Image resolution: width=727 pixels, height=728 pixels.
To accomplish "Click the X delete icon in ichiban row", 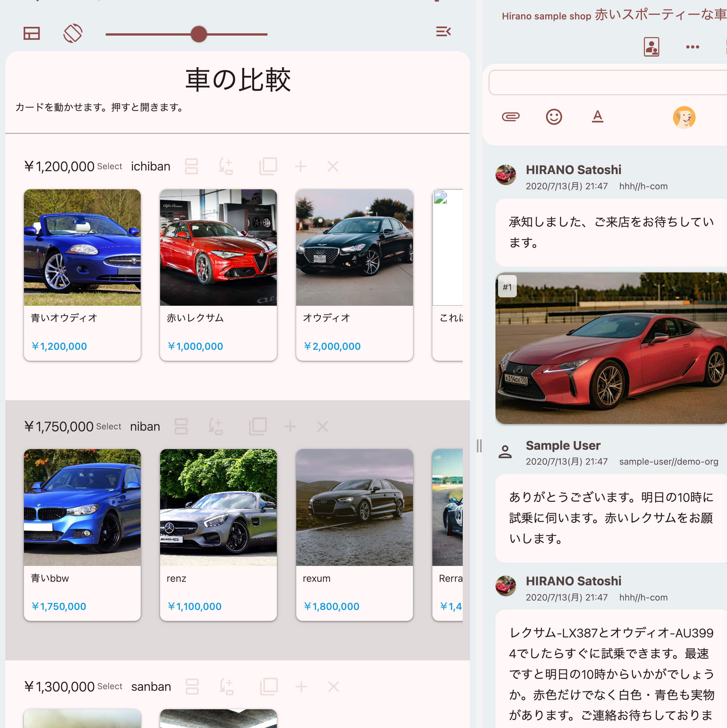I will tap(333, 167).
